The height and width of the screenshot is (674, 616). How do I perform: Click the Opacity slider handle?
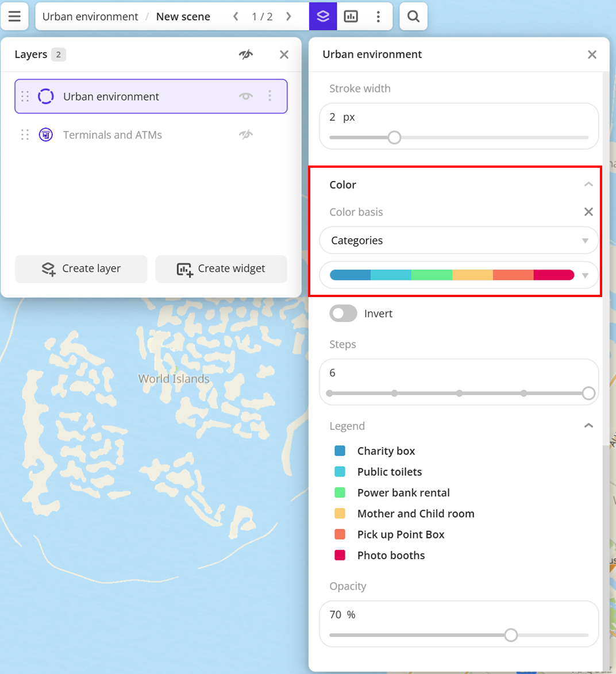coord(511,635)
